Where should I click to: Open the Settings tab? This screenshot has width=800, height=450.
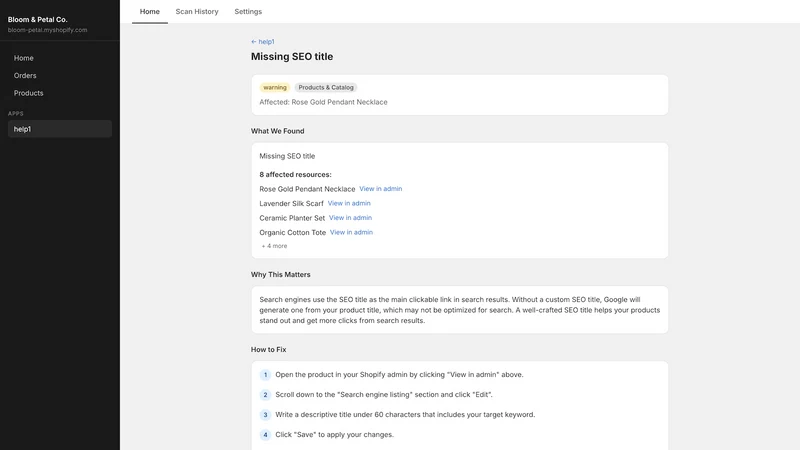248,11
